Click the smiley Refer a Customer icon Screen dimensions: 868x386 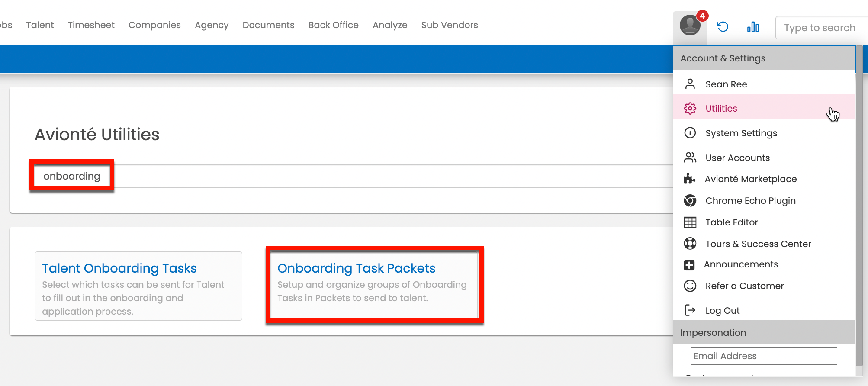690,286
